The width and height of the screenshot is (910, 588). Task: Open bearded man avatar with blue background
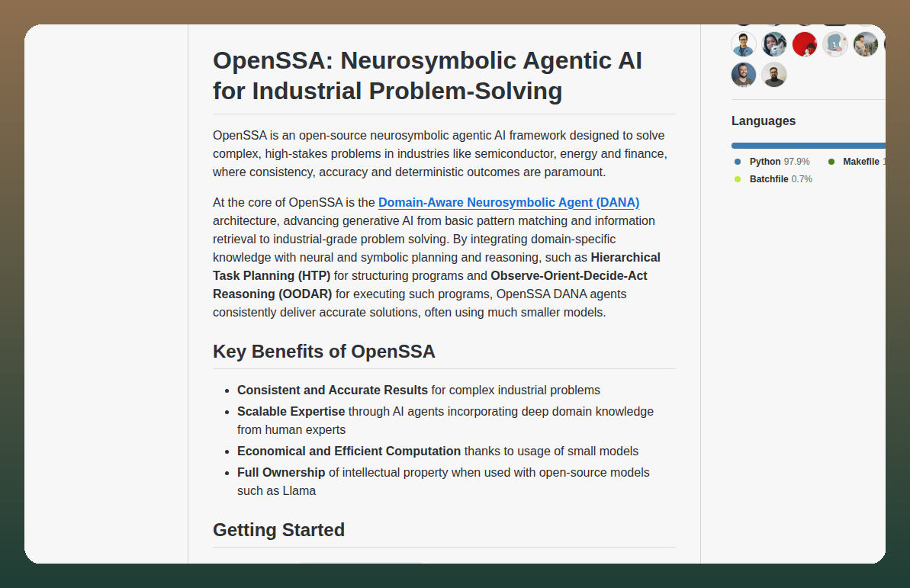(744, 74)
